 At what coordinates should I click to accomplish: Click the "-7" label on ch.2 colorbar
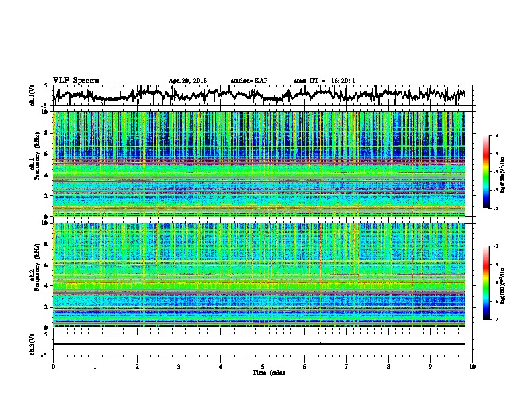click(x=495, y=320)
